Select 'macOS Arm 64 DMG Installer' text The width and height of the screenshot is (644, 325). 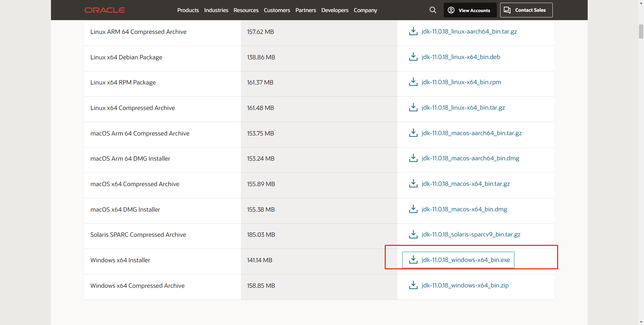pyautogui.click(x=130, y=158)
